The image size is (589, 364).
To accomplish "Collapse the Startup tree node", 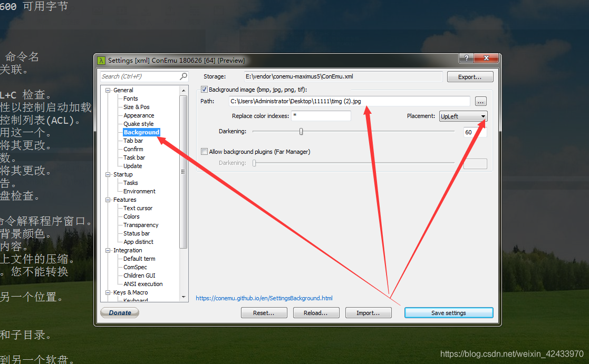I will coord(108,174).
